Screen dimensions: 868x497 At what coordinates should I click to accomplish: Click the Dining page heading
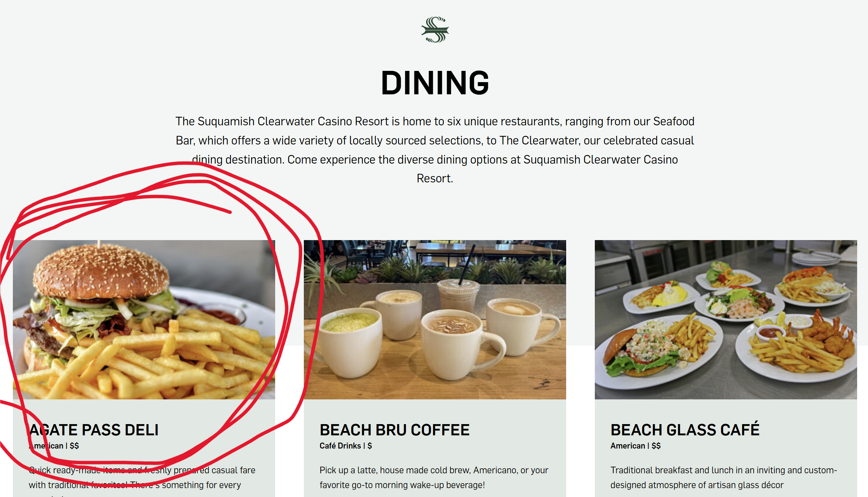pos(435,82)
